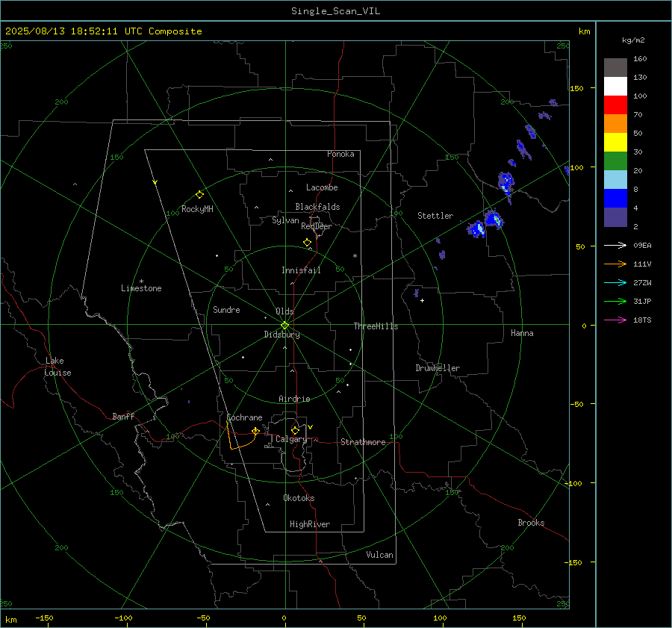Click the Calgary city label
This screenshot has width=672, height=628.
pyautogui.click(x=291, y=439)
